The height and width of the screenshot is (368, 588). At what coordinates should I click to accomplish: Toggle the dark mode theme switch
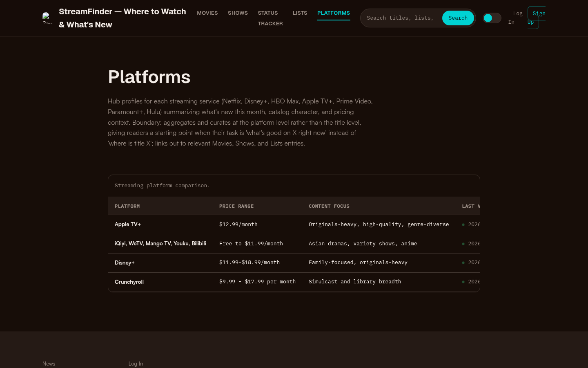click(x=492, y=18)
